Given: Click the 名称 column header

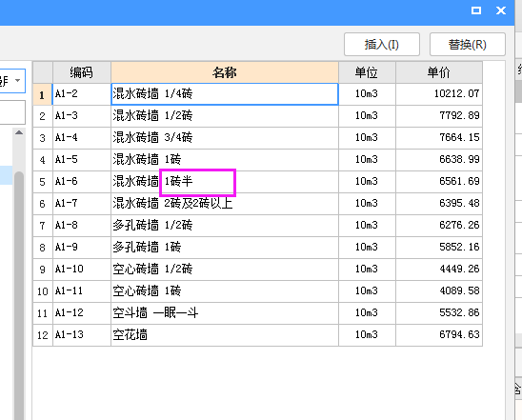Looking at the screenshot, I should pyautogui.click(x=225, y=72).
